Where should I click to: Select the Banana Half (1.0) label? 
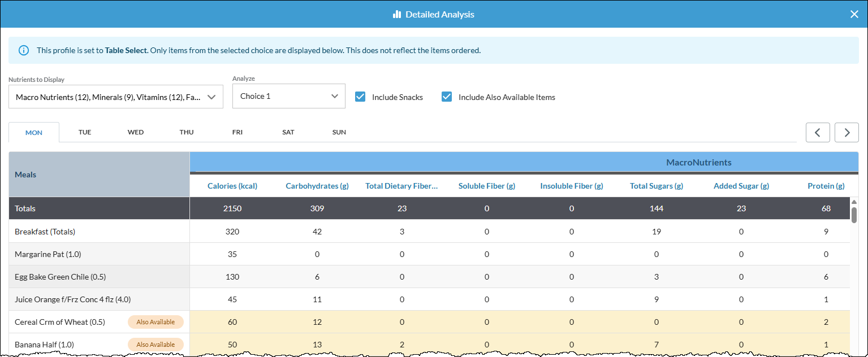point(44,345)
